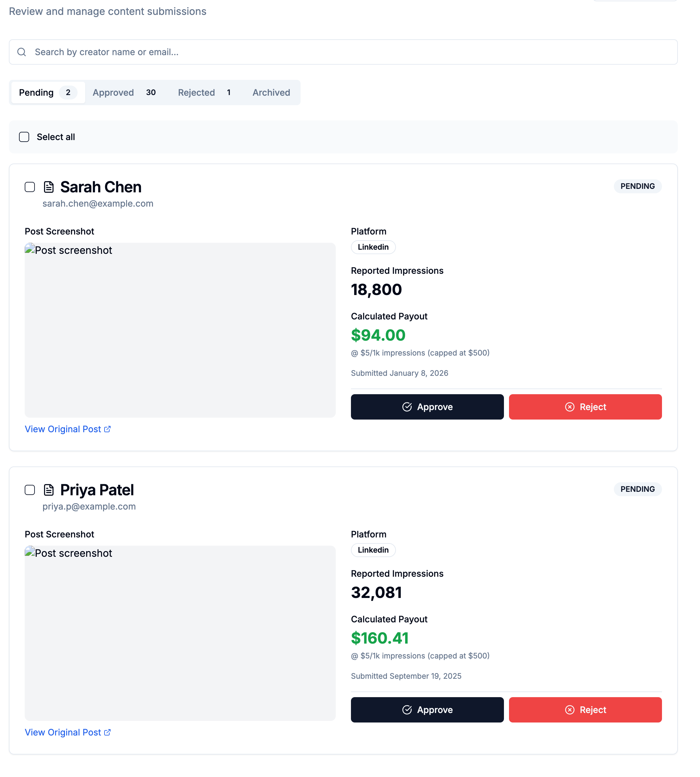Open the Rejected tab

[x=204, y=92]
